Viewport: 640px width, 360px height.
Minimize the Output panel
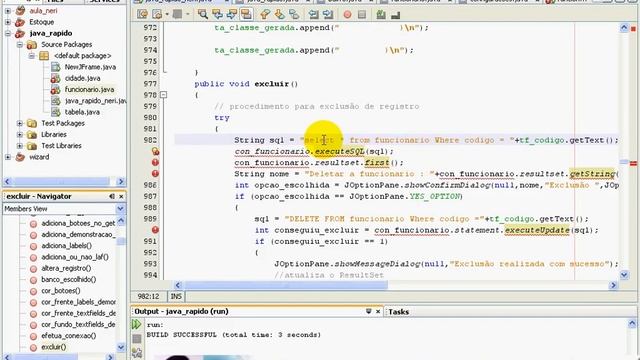pyautogui.click(x=369, y=311)
